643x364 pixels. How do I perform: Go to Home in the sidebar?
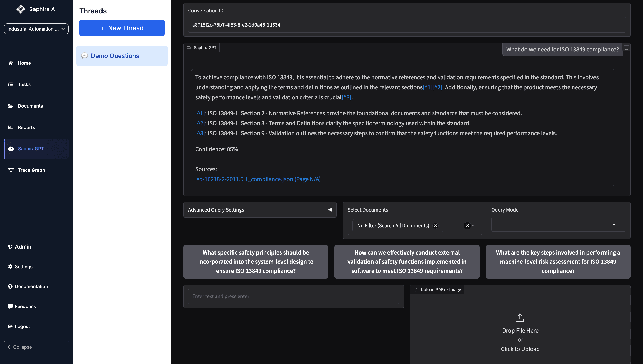point(24,63)
